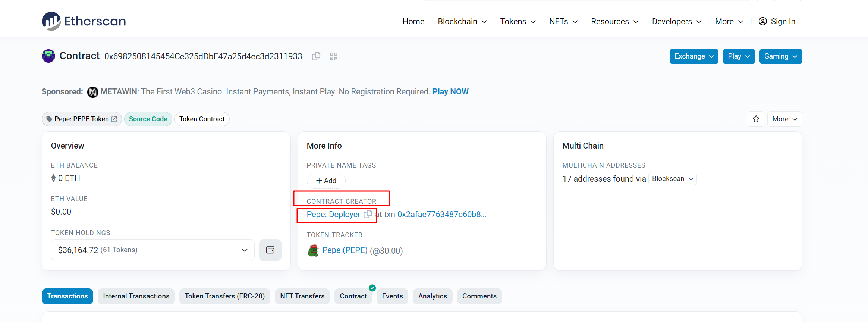Click the Metawin sponsor logo

(x=93, y=92)
